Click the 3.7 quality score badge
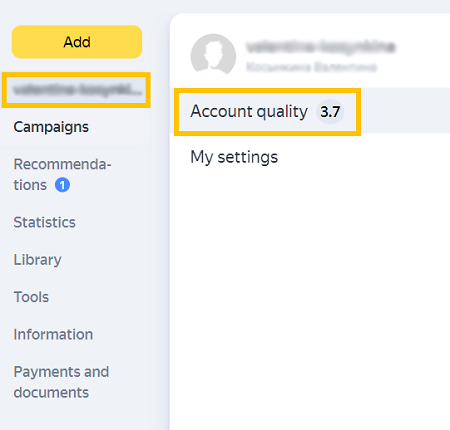Image resolution: width=450 pixels, height=430 pixels. pos(330,112)
